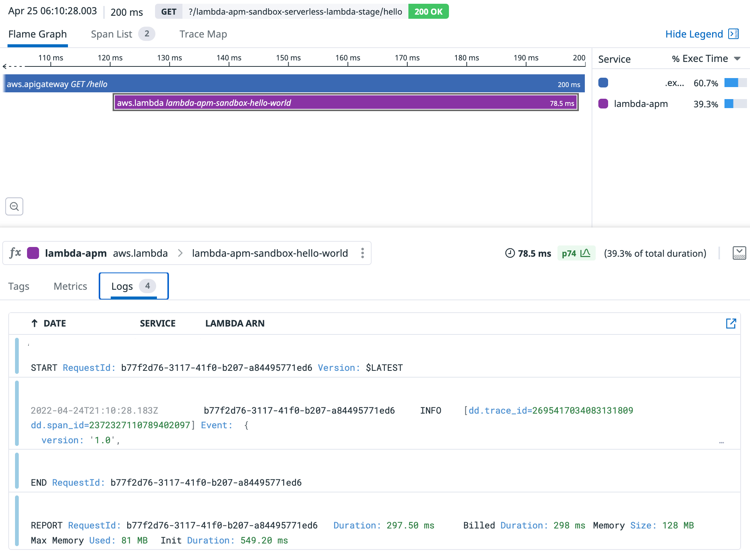This screenshot has height=560, width=750.
Task: Switch to the Span List tab
Action: pyautogui.click(x=111, y=34)
